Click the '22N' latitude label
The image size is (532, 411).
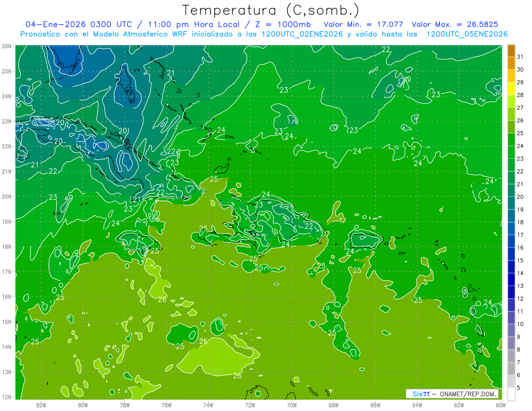(x=7, y=146)
